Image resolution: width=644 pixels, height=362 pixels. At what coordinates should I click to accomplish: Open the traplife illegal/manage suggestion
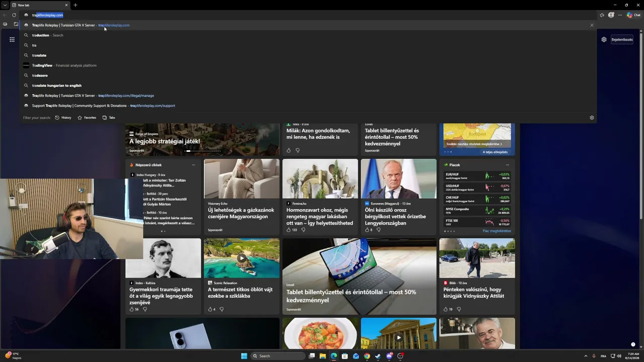click(308, 96)
